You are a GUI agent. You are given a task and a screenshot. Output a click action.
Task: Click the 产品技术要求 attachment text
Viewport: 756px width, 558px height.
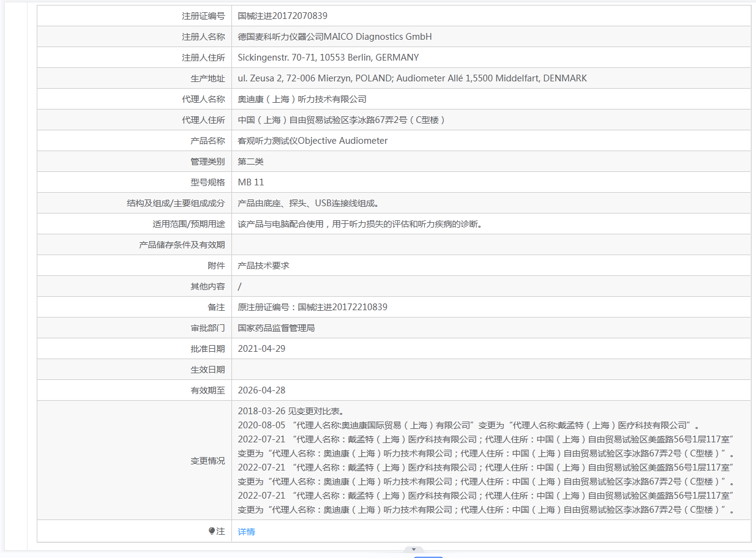(x=263, y=266)
